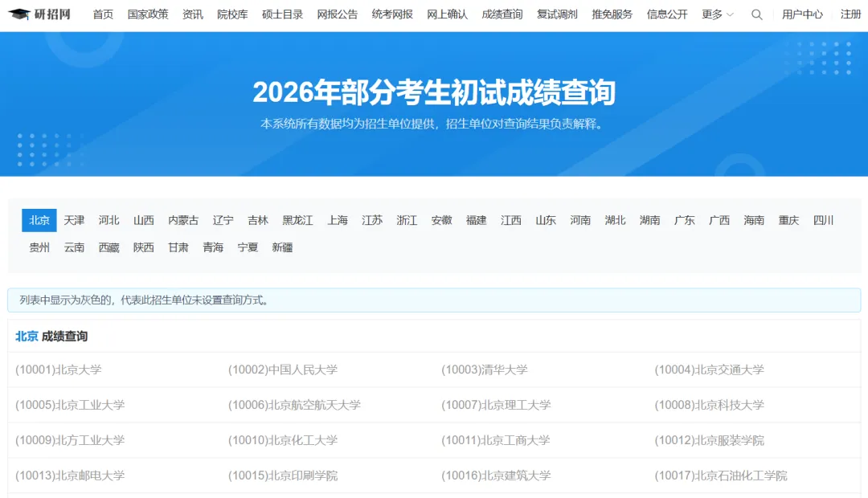868x498 pixels.
Task: Click (10017)北京石油化工学院 entry
Action: (x=721, y=476)
